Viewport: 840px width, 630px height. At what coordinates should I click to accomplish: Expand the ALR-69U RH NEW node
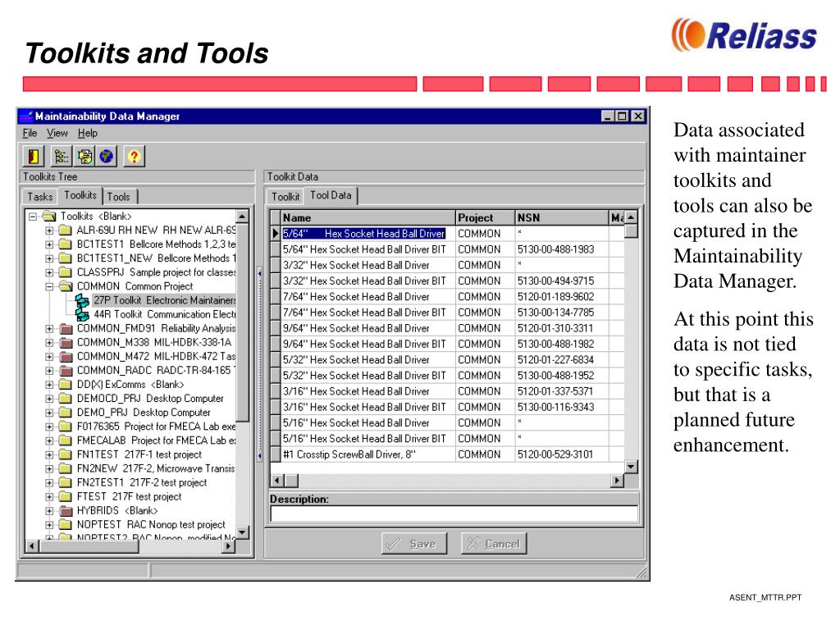(x=49, y=231)
